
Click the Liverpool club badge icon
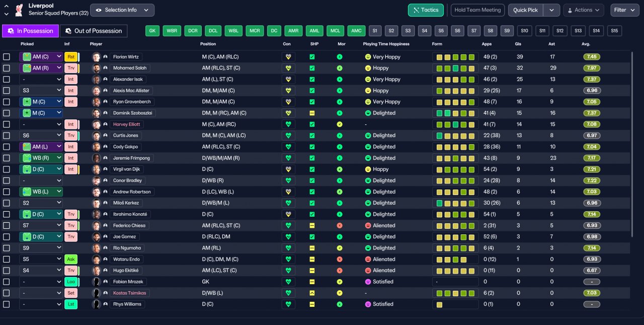point(19,9)
